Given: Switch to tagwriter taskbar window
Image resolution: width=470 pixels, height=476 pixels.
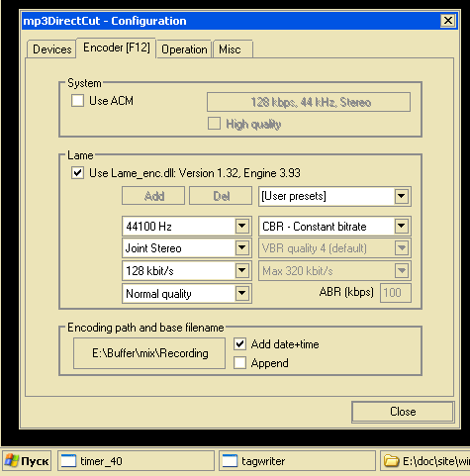Looking at the screenshot, I should coord(297,461).
